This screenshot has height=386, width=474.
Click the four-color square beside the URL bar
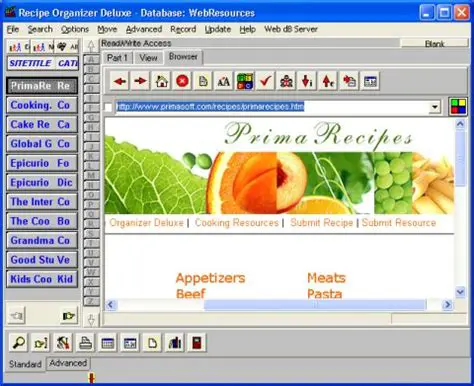pyautogui.click(x=458, y=107)
